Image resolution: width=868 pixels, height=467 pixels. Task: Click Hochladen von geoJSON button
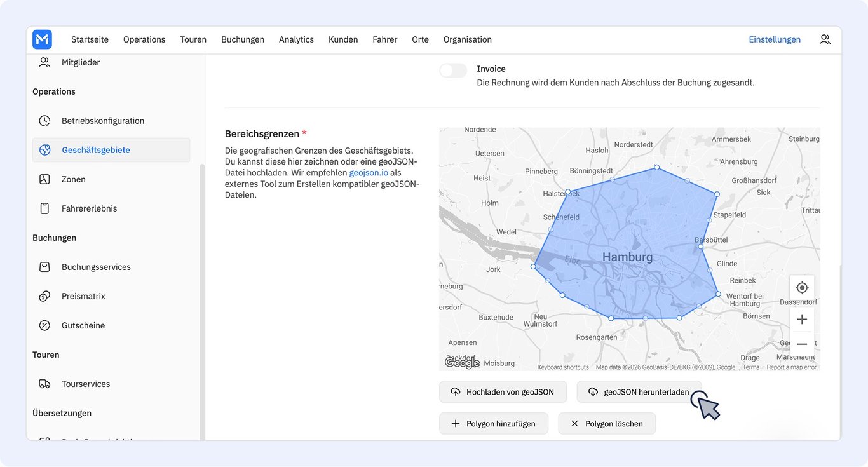point(503,392)
